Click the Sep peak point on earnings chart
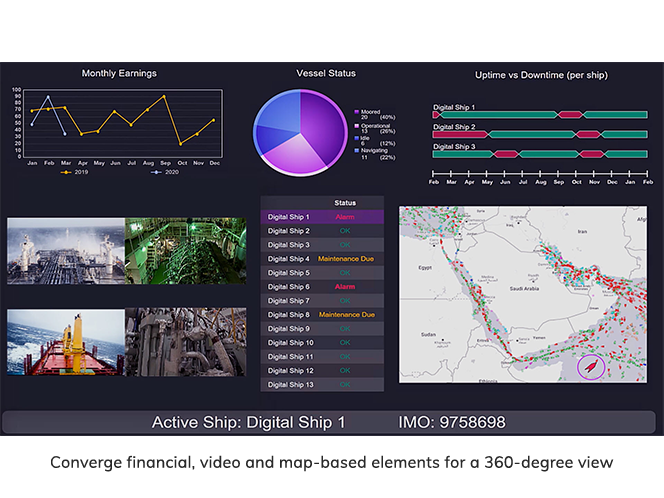 [x=164, y=96]
